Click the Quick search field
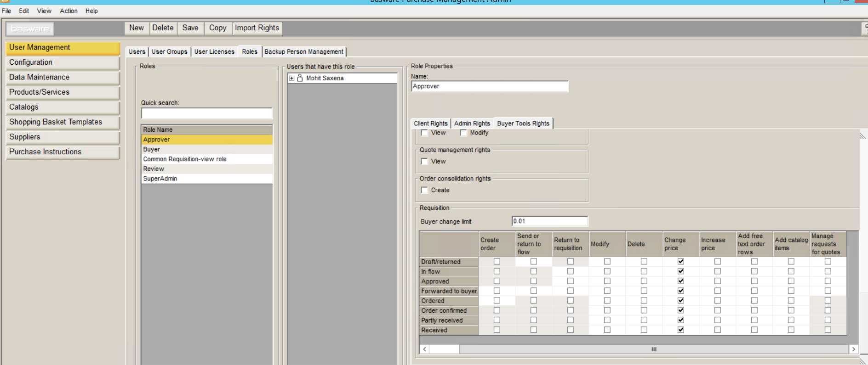This screenshot has width=868, height=365. (207, 113)
